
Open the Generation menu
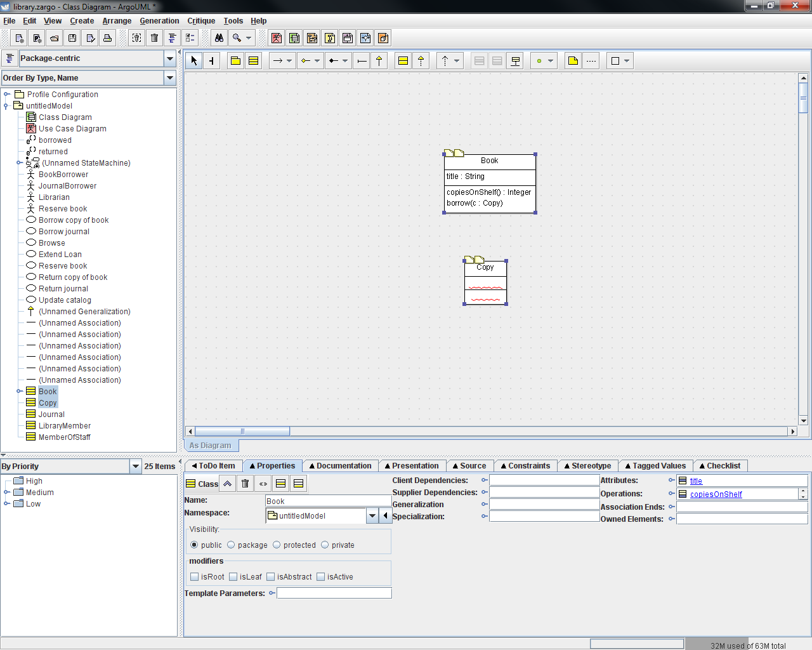(159, 21)
